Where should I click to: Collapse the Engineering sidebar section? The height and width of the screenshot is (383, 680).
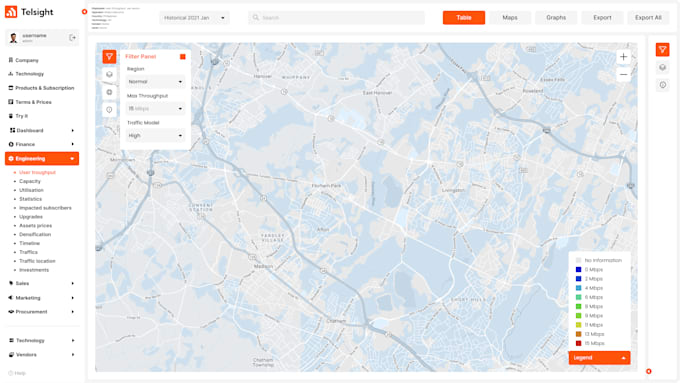coord(42,159)
